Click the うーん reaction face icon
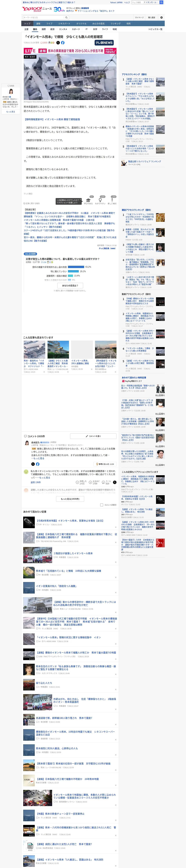The width and height of the screenshot is (186, 868). [x=103, y=482]
